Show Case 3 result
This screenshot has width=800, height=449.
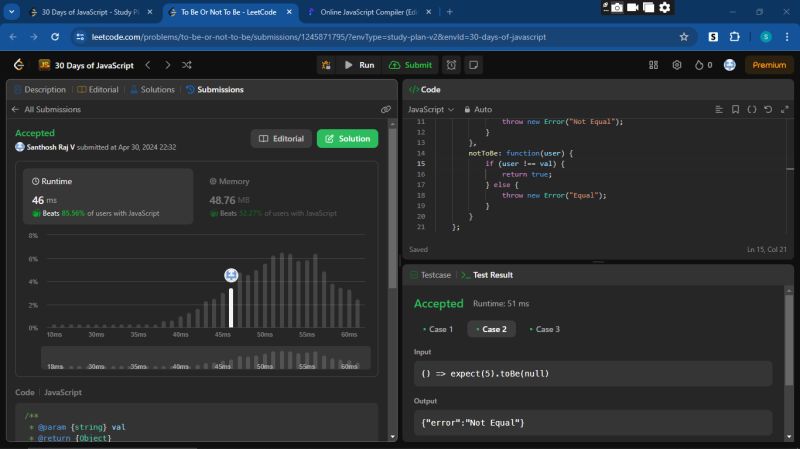pyautogui.click(x=545, y=329)
